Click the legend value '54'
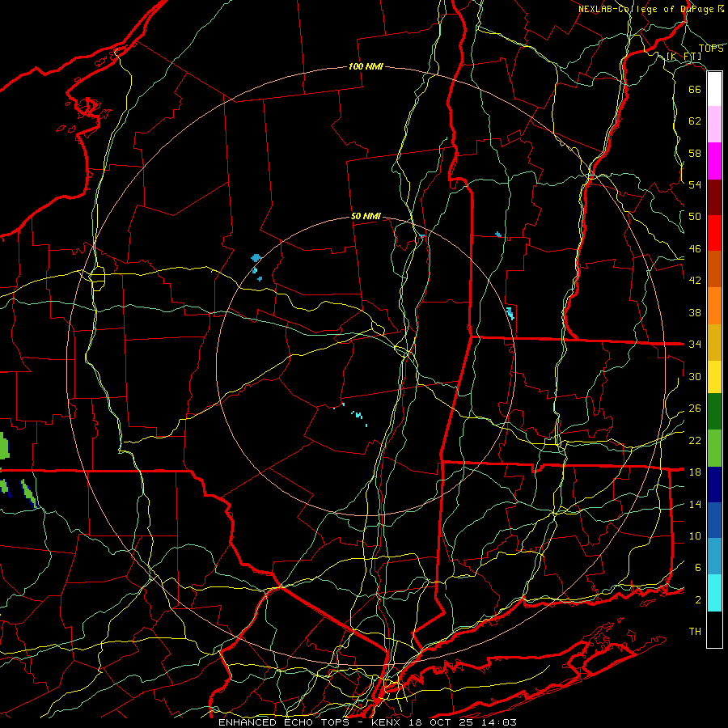Viewport: 728px width, 728px height. [695, 184]
